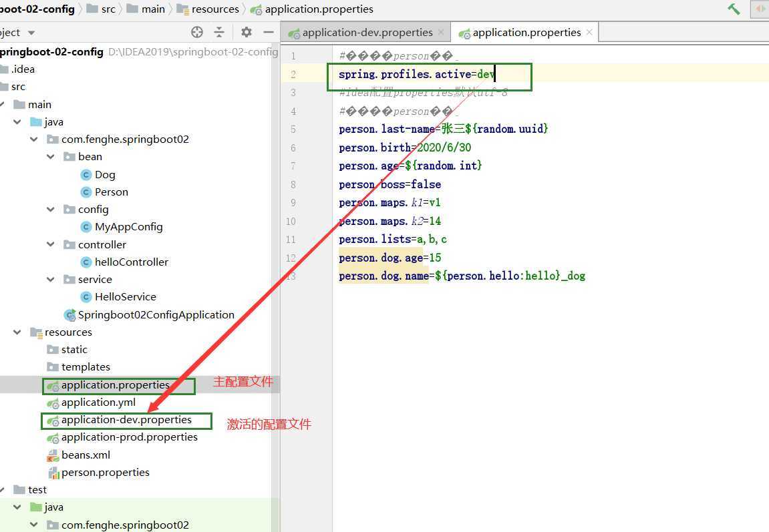Collapse the bean package folder
This screenshot has height=532, width=769.
(51, 157)
